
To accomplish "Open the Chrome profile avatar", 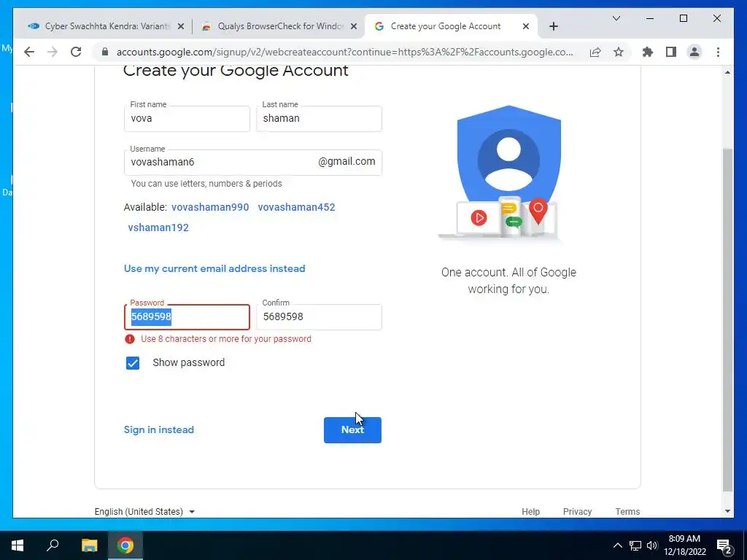I will tap(694, 52).
